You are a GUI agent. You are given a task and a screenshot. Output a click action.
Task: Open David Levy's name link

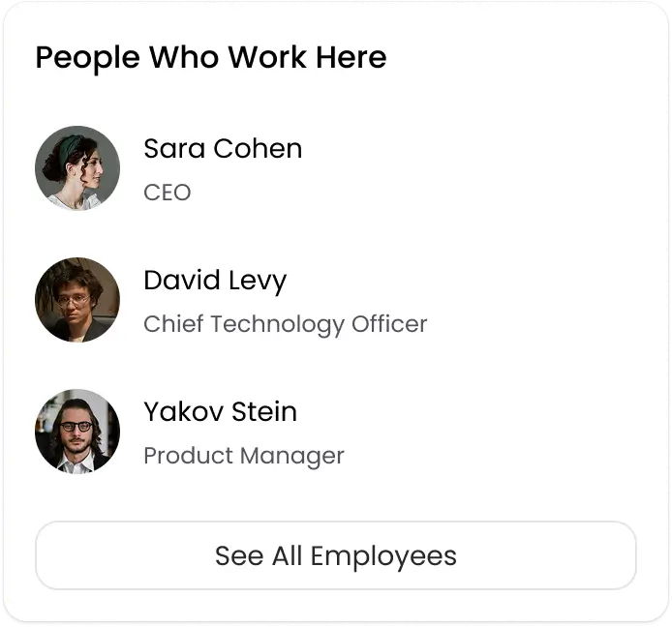(x=215, y=281)
